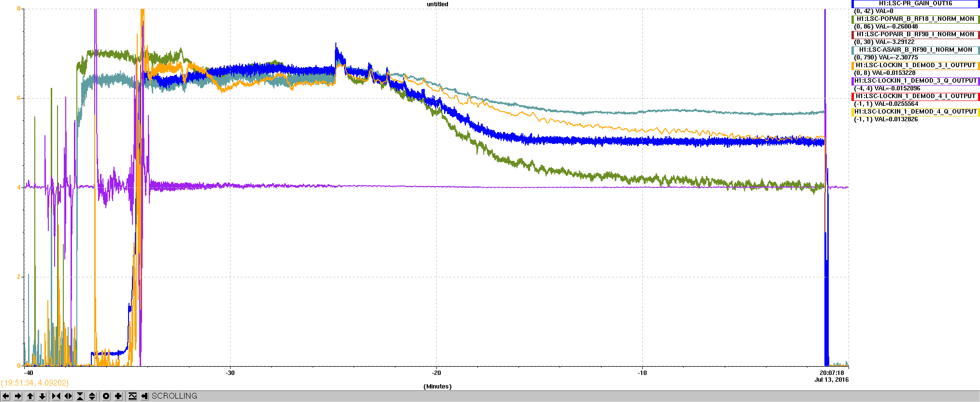Click the vertical zoom-out up-down triangles icon
This screenshot has width=980, height=402.
pyautogui.click(x=92, y=396)
